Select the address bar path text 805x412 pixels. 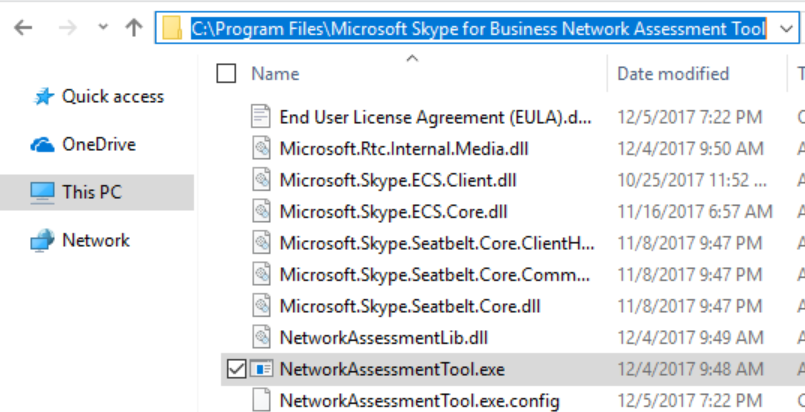(478, 29)
